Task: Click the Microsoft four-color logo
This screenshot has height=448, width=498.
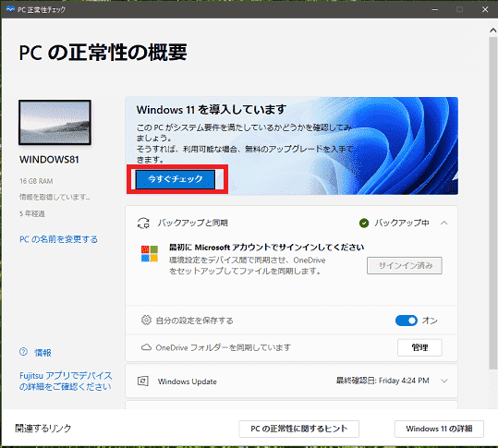Action: [x=150, y=254]
